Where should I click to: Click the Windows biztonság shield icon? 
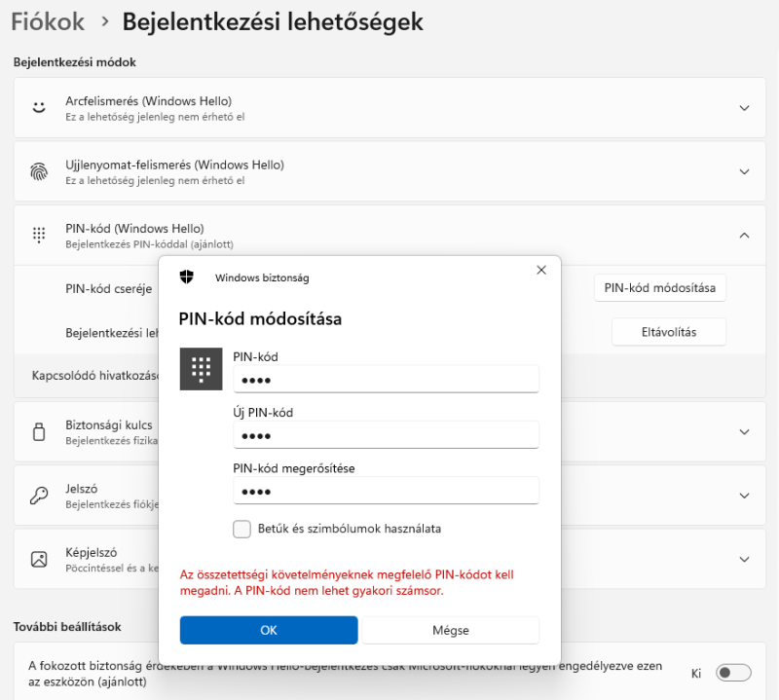coord(187,277)
